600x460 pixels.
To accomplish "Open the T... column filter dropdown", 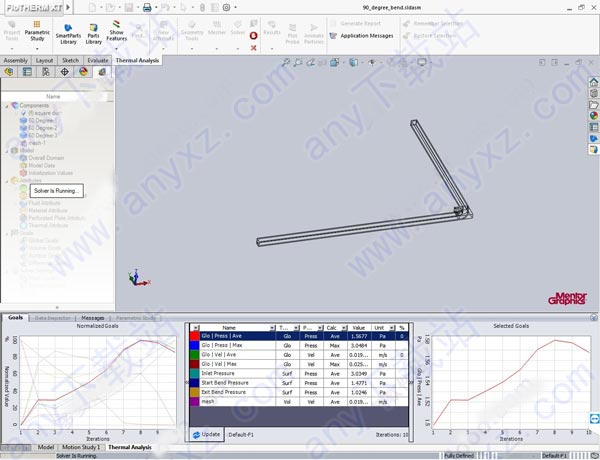I will click(x=296, y=328).
